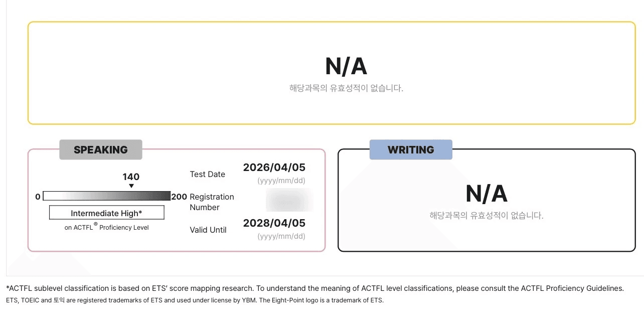This screenshot has height=334, width=644.
Task: Select the Intermediate High* level box
Action: point(106,213)
